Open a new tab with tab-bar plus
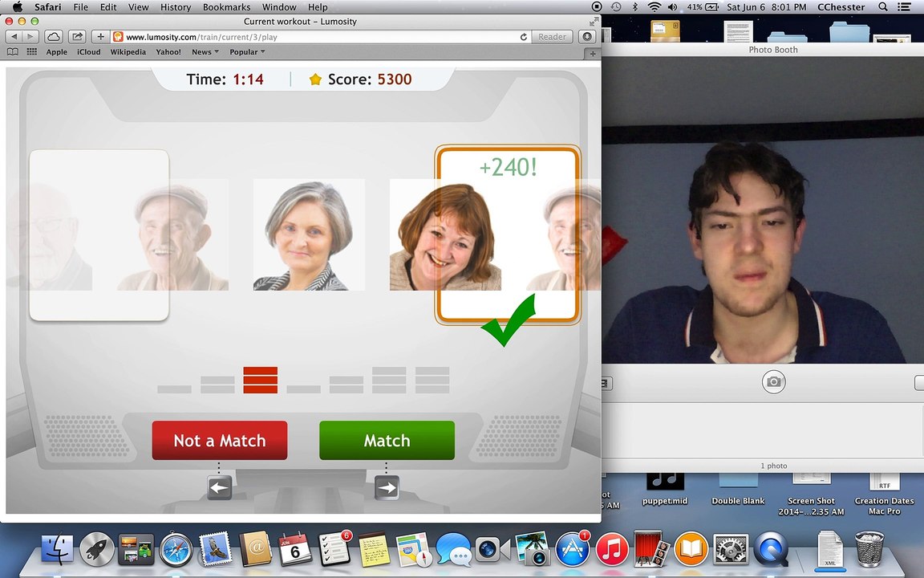924x578 pixels. (593, 54)
